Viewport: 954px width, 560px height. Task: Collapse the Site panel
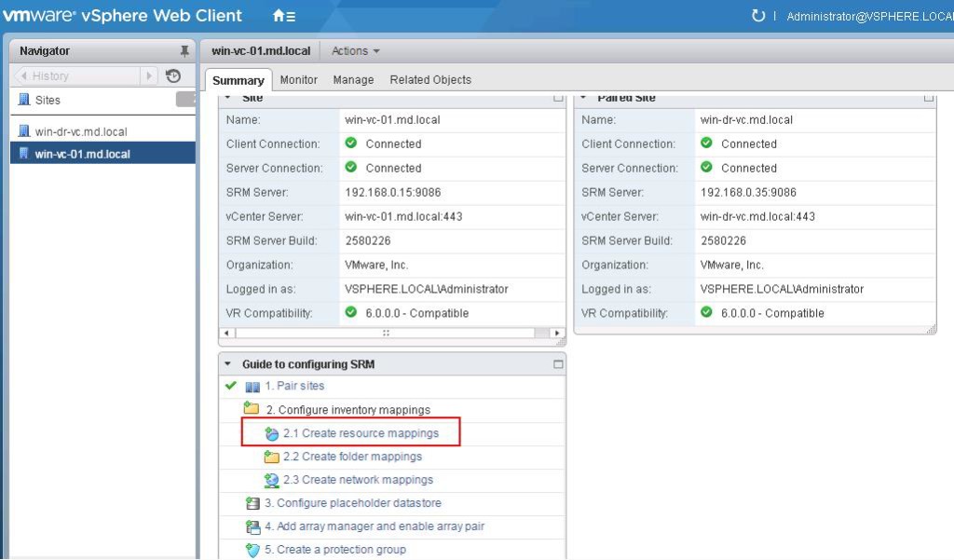[227, 98]
